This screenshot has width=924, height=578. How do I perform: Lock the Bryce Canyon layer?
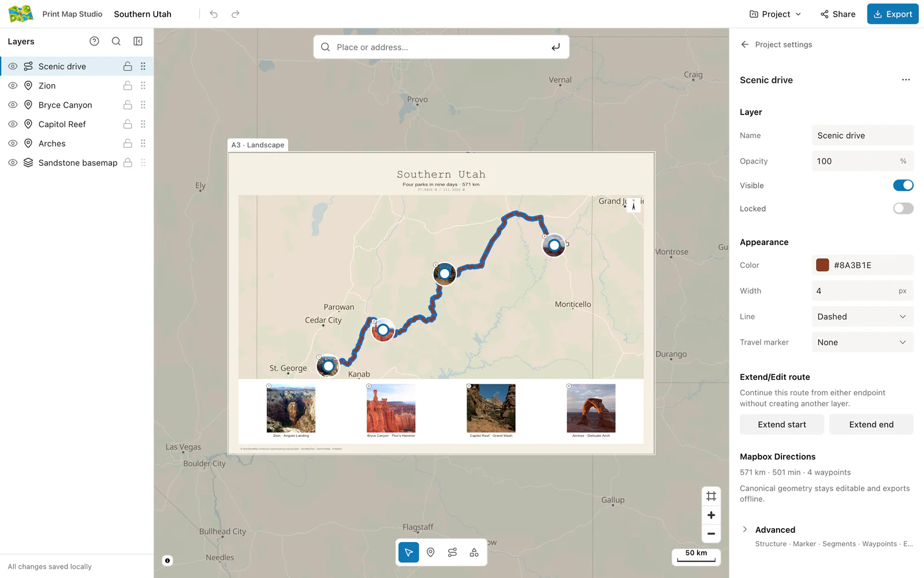point(128,105)
